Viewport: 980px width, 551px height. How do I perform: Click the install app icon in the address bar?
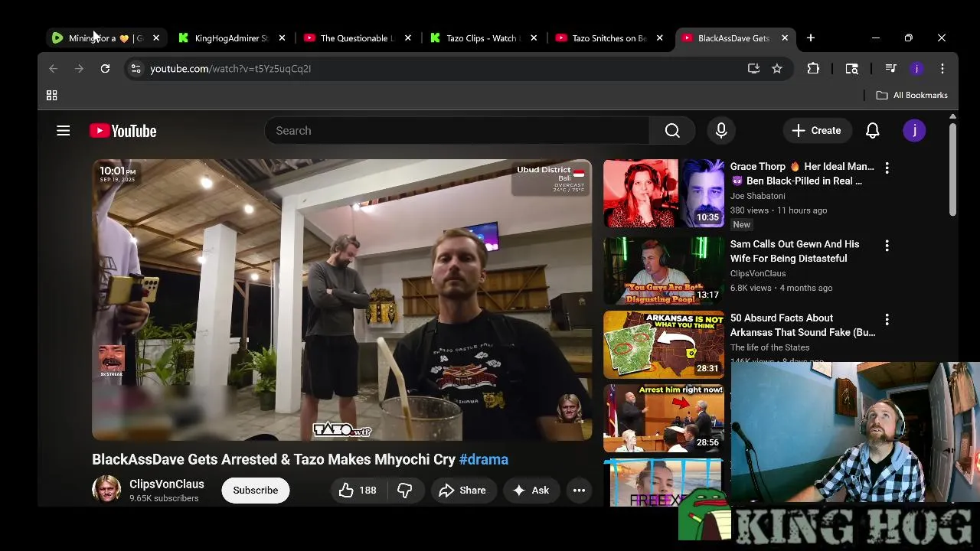click(x=753, y=69)
